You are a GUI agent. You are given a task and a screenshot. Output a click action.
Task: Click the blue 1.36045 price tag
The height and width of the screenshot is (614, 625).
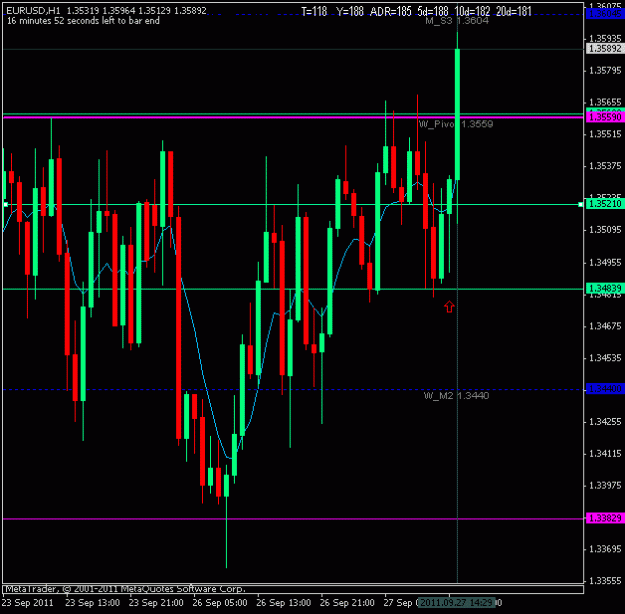click(x=605, y=14)
